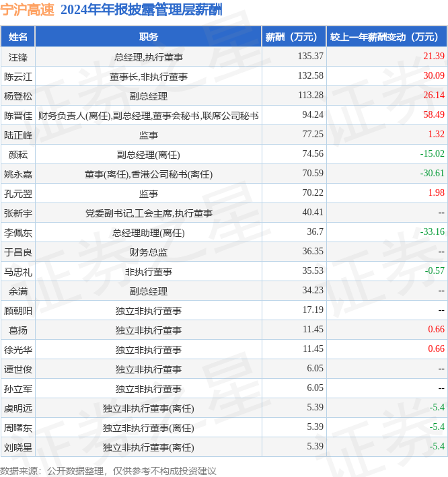Click the change value 21.39
Screen dimensions: 448x477
[x=434, y=56]
